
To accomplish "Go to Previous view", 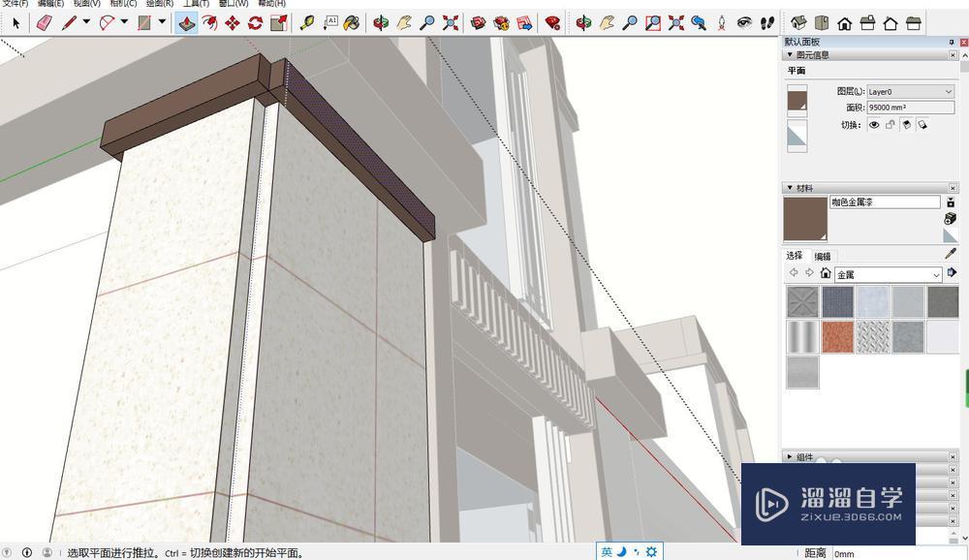I will pyautogui.click(x=699, y=23).
